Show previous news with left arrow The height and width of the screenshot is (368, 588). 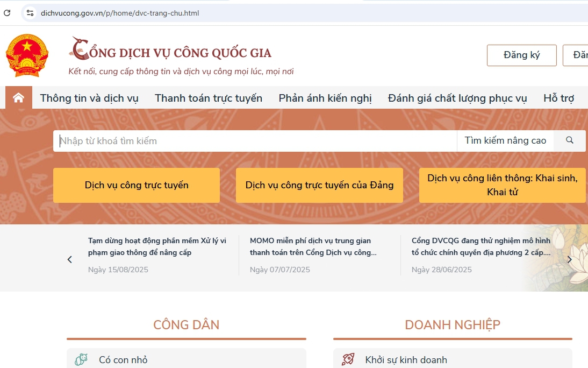[69, 259]
